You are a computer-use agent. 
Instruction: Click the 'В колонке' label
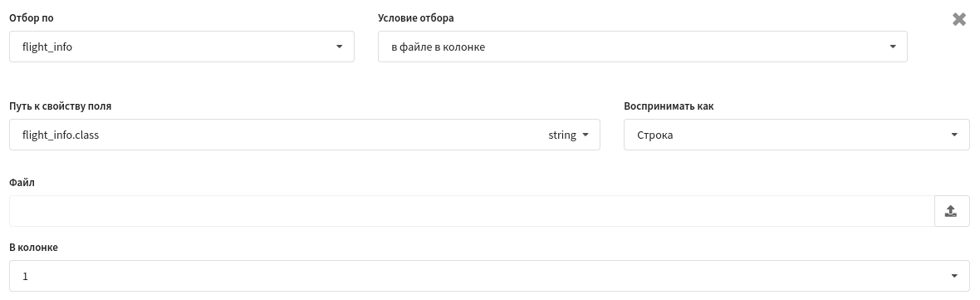[34, 247]
